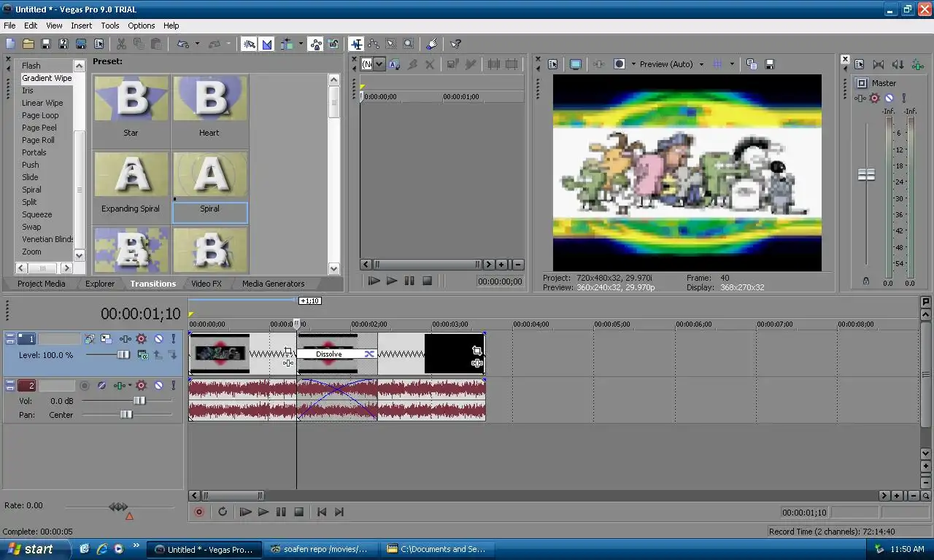Open Internet Explorer from quick launch
Image resolution: width=934 pixels, height=560 pixels.
(x=101, y=549)
